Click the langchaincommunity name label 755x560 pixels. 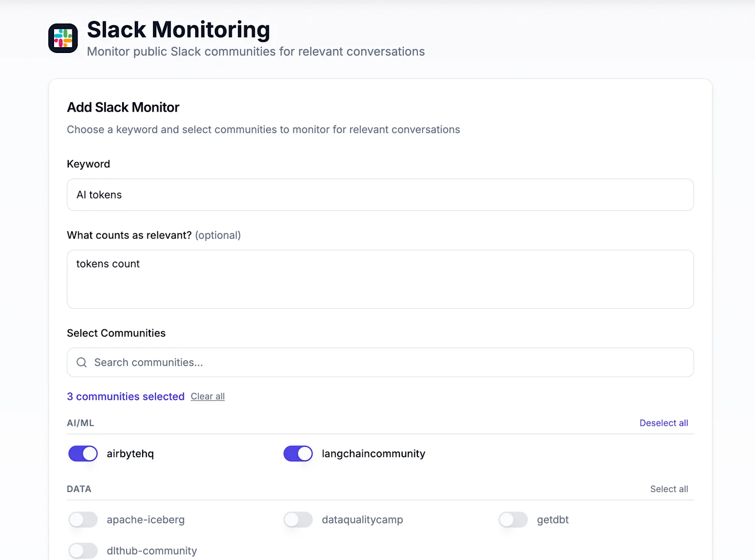[373, 454]
